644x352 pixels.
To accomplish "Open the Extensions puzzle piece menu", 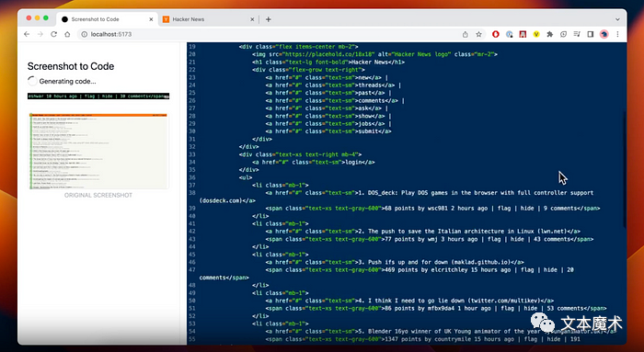I will (x=549, y=34).
